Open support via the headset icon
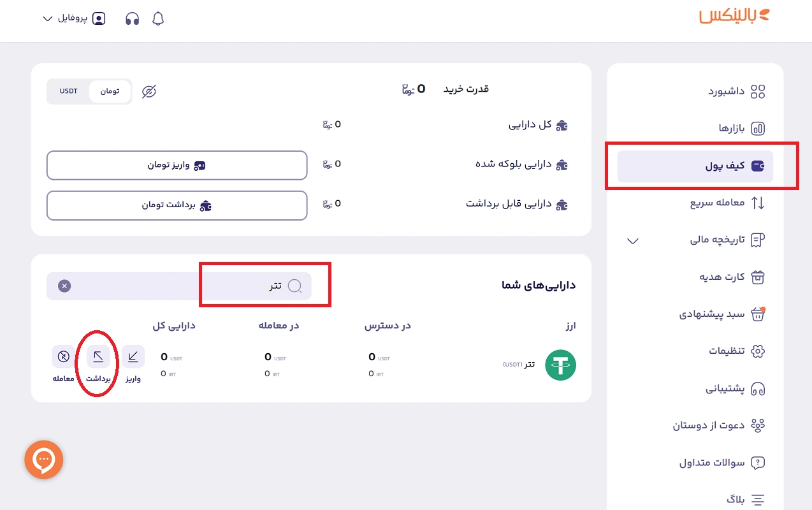 click(x=132, y=18)
